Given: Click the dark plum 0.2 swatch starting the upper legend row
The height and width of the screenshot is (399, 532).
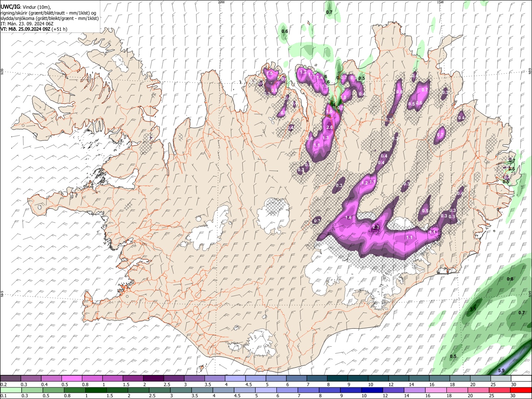Looking at the screenshot, I should tap(11, 378).
